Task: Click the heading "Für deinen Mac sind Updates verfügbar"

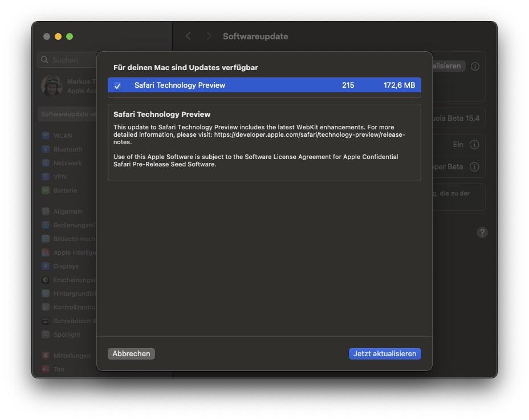Action: point(186,67)
